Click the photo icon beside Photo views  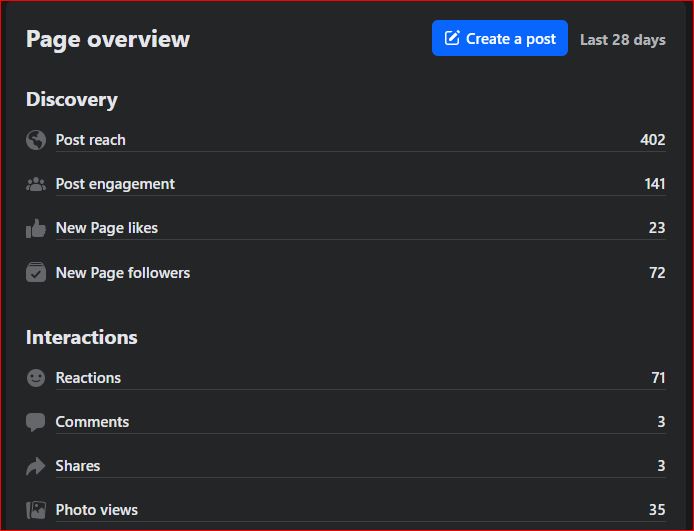pyautogui.click(x=36, y=510)
